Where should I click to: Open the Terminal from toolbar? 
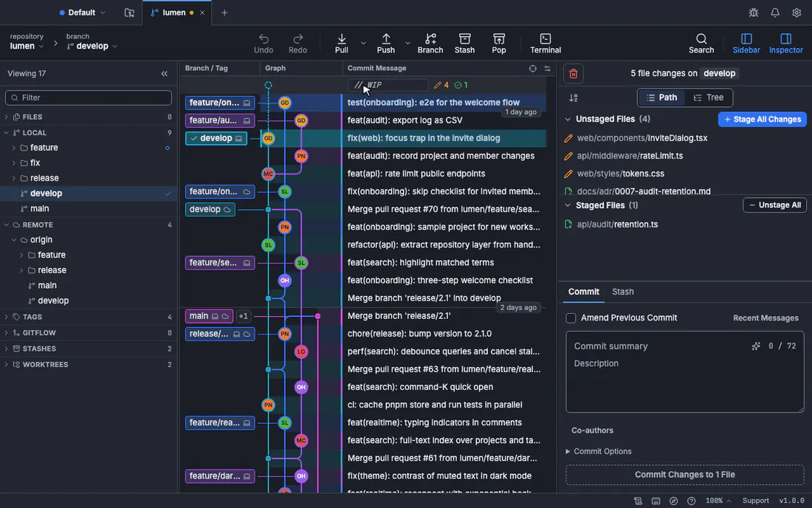pyautogui.click(x=546, y=44)
